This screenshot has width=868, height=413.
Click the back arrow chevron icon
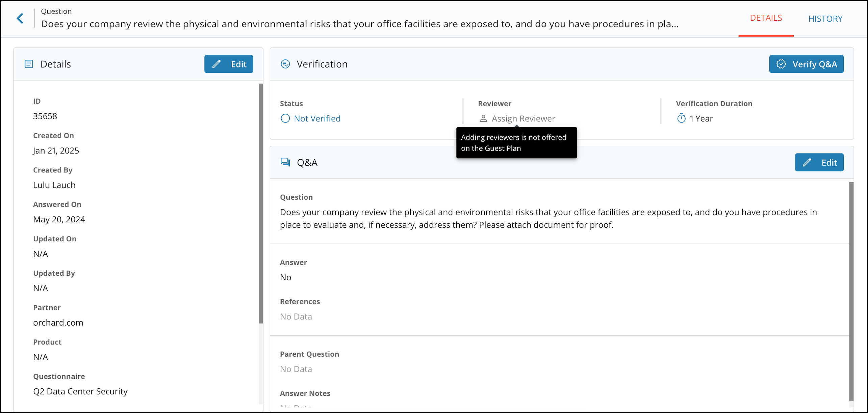(x=20, y=18)
